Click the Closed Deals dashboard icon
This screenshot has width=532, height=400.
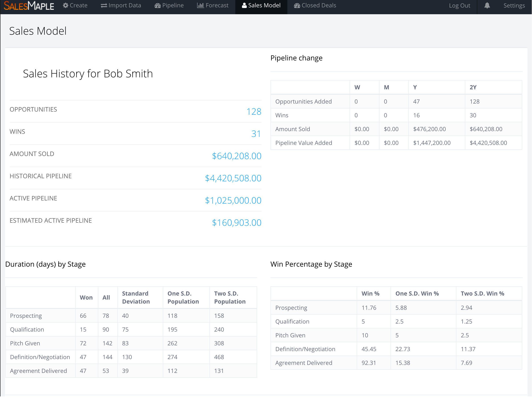tap(297, 6)
